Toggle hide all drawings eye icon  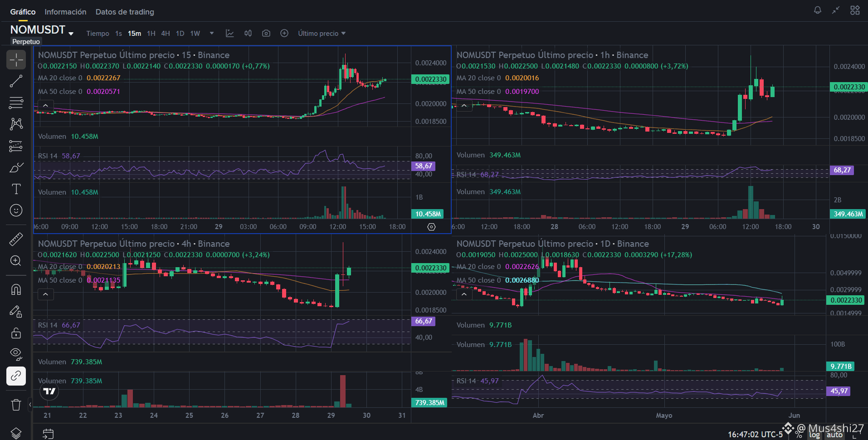click(16, 354)
